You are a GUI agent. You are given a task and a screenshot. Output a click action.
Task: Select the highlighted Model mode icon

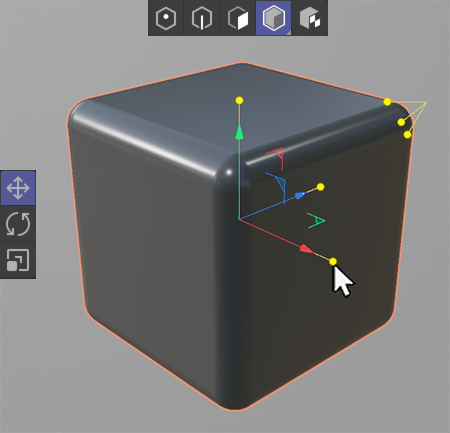(x=274, y=18)
